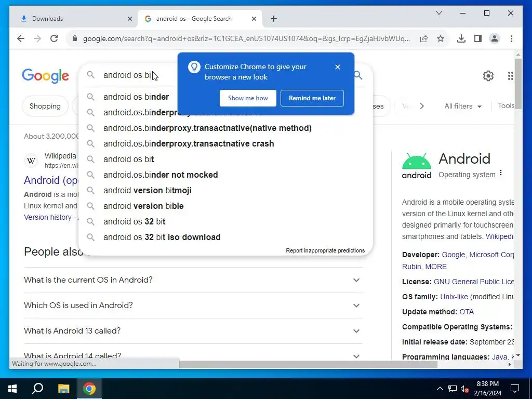Expand What is the current OS in Android
Image resolution: width=532 pixels, height=399 pixels.
tap(193, 280)
